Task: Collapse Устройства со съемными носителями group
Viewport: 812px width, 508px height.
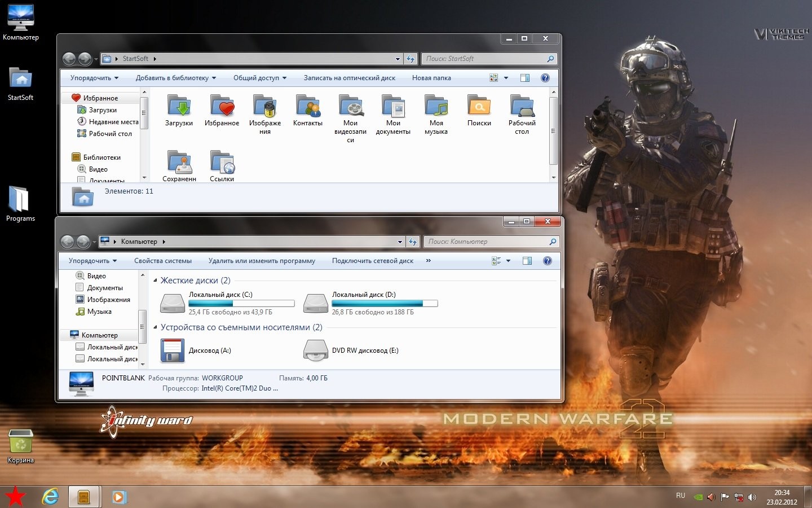Action: click(156, 327)
